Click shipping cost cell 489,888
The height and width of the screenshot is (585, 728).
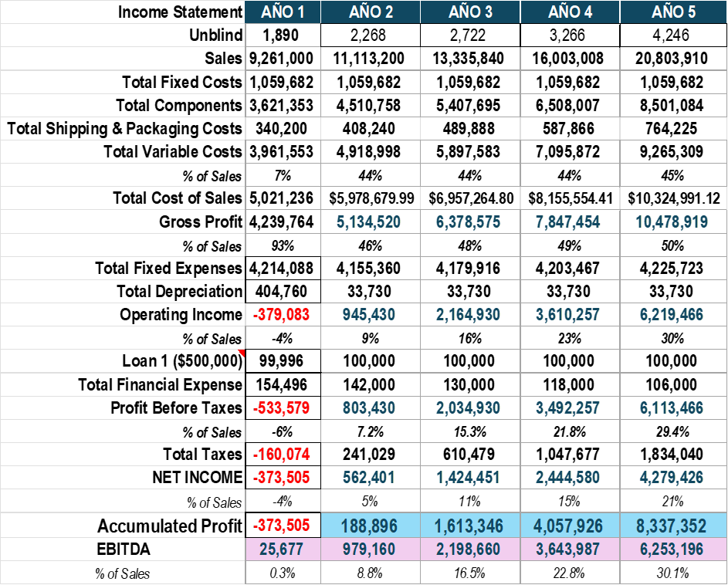[469, 129]
